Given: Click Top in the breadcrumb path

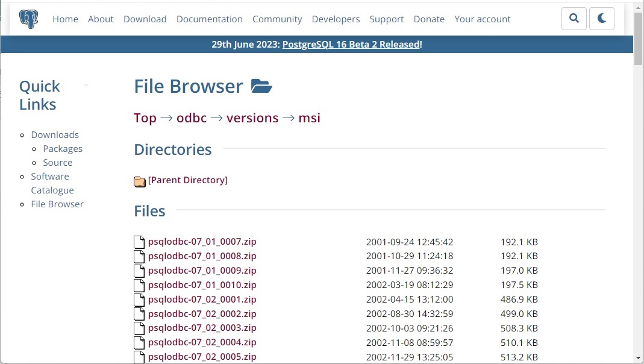Looking at the screenshot, I should click(145, 118).
